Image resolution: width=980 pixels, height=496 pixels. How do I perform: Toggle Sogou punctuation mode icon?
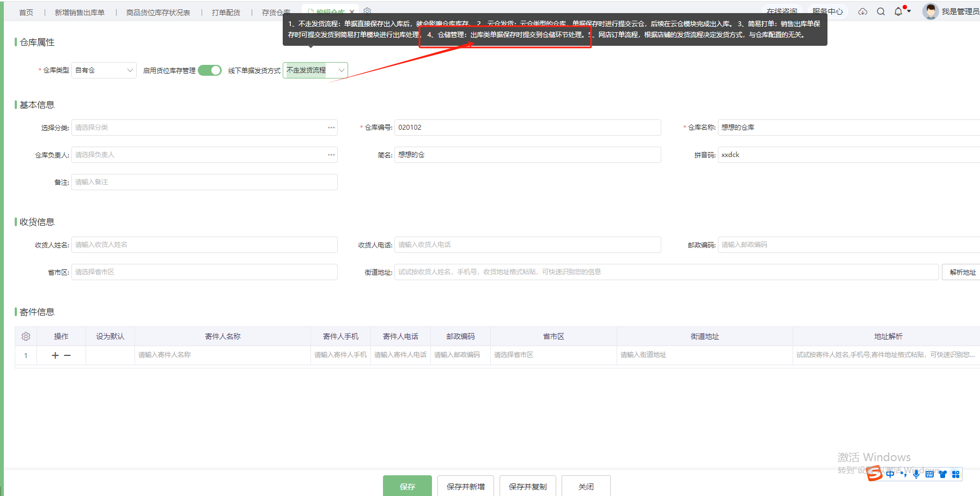[903, 474]
